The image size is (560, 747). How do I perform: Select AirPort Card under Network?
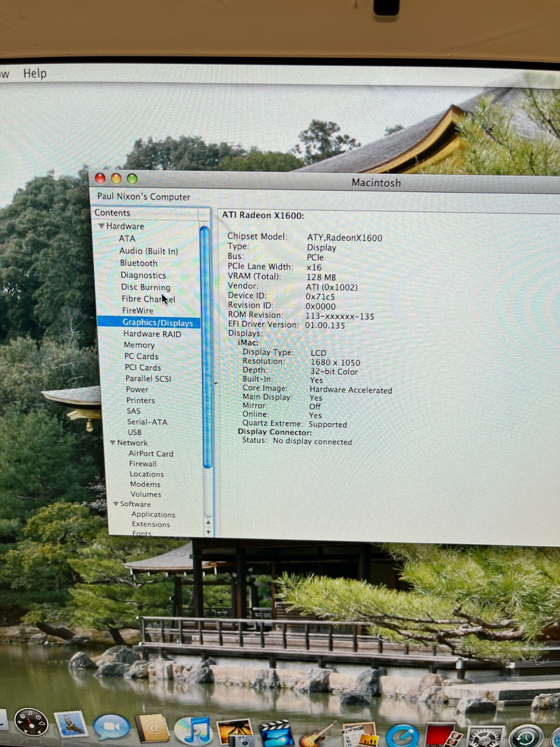[151, 453]
